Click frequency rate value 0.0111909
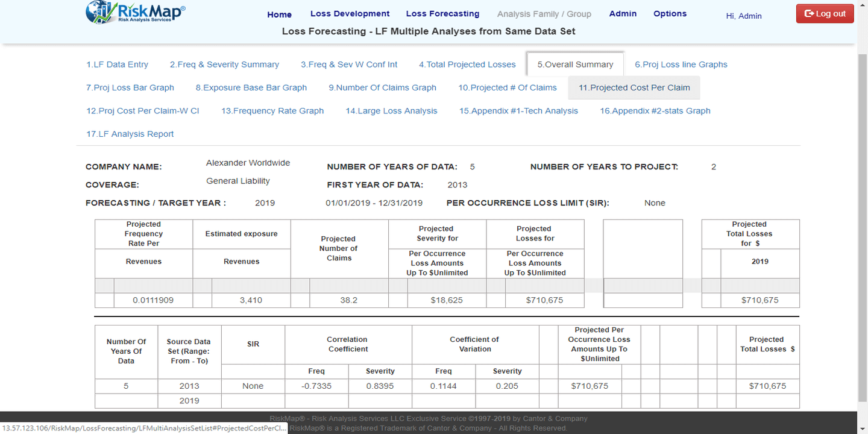Screen dimensions: 868x434 [x=153, y=300]
